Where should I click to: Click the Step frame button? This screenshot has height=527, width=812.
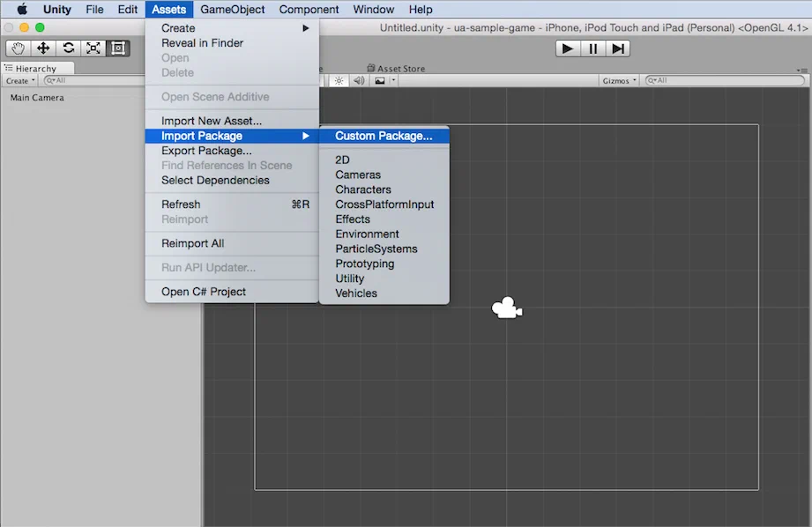618,48
